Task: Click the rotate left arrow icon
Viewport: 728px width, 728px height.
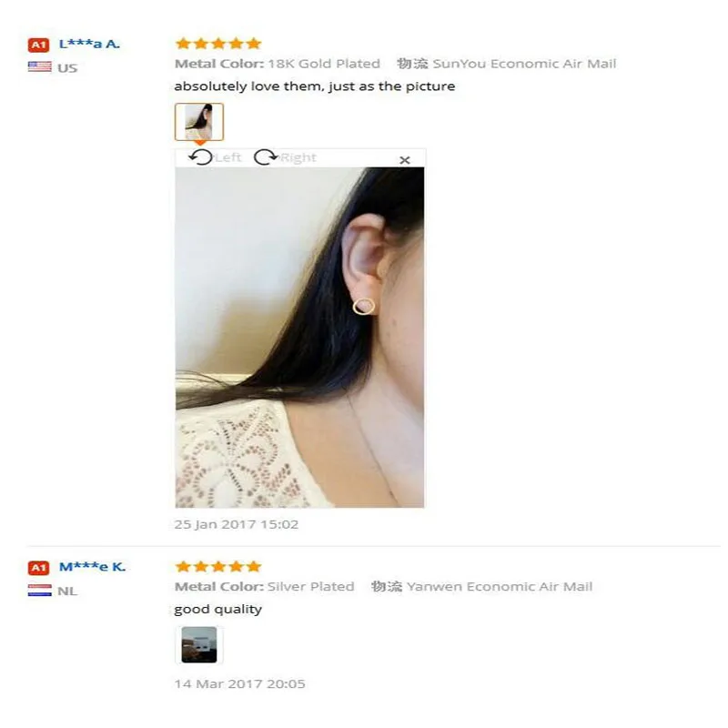Action: [200, 157]
